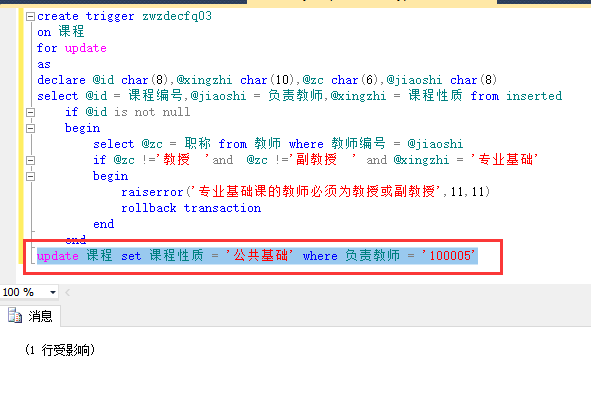Collapse the inner begin block
Image resolution: width=591 pixels, height=404 pixels.
tap(30, 176)
